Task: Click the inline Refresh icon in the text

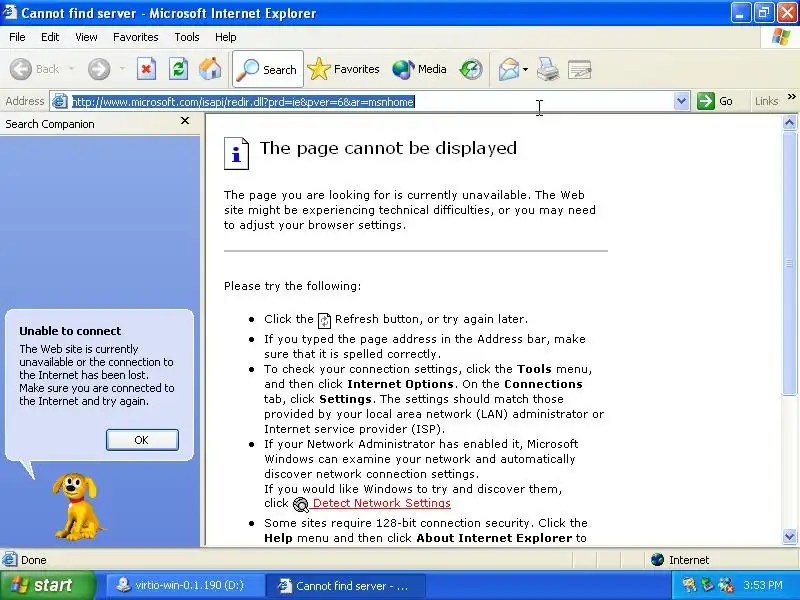Action: (x=324, y=320)
